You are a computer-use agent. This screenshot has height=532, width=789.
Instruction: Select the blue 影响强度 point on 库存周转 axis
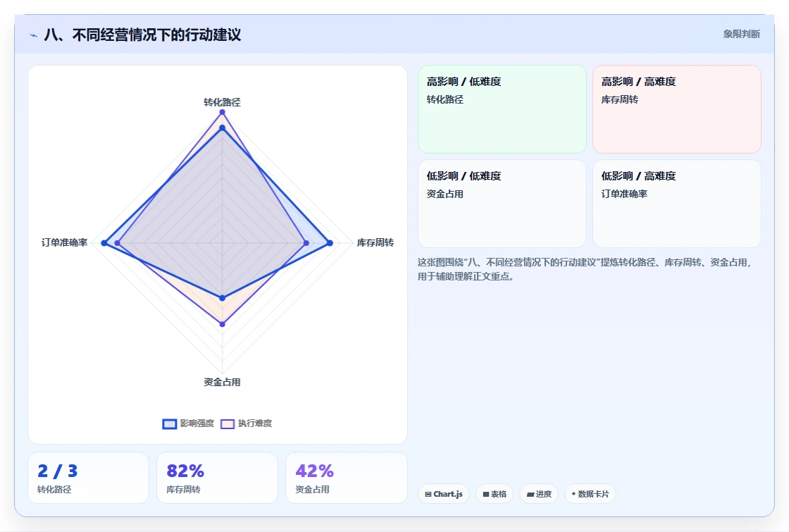point(330,243)
